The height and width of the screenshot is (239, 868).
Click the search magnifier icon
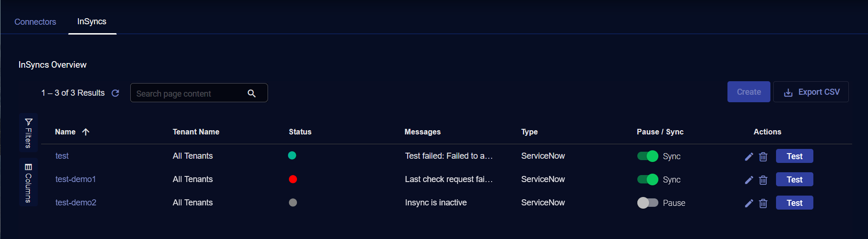tap(252, 93)
